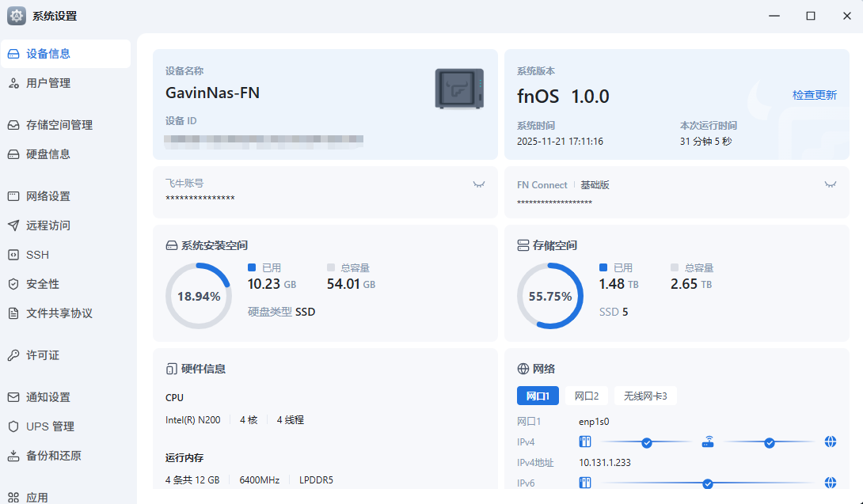Viewport: 863px width, 504px height.
Task: Click the IPv4 address 10.131.1.233
Action: point(605,463)
